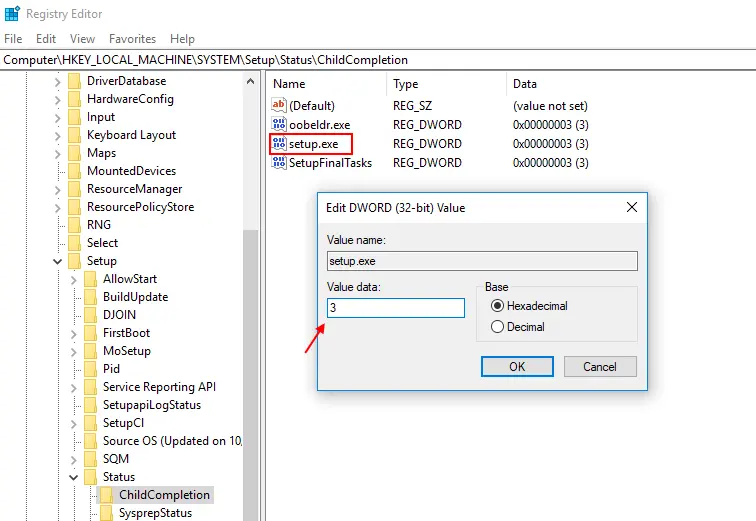This screenshot has width=756, height=521.
Task: Click the Registry Editor app icon
Action: tap(12, 13)
